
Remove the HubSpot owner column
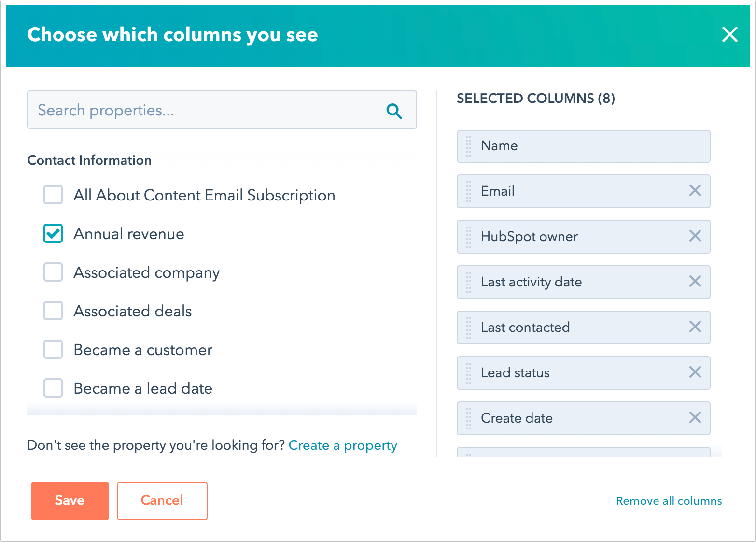695,236
